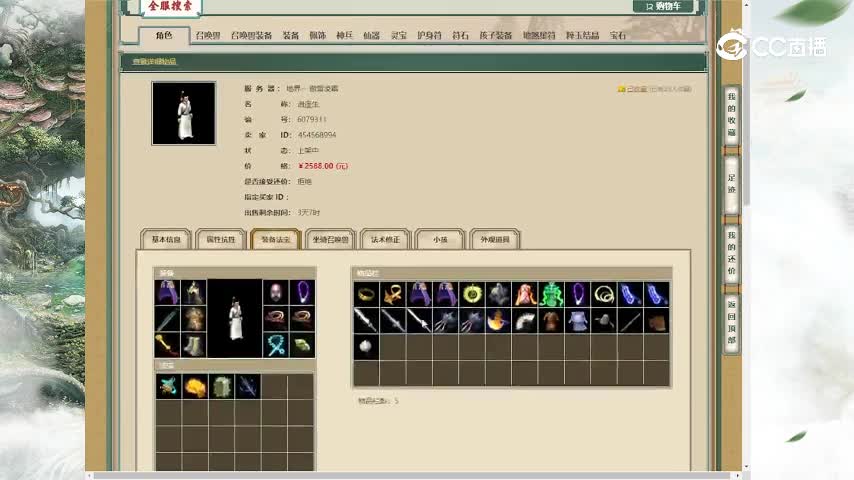Inspect the equipped purple necklace beside the mask
Screen dimensions: 854x480
(x=302, y=293)
